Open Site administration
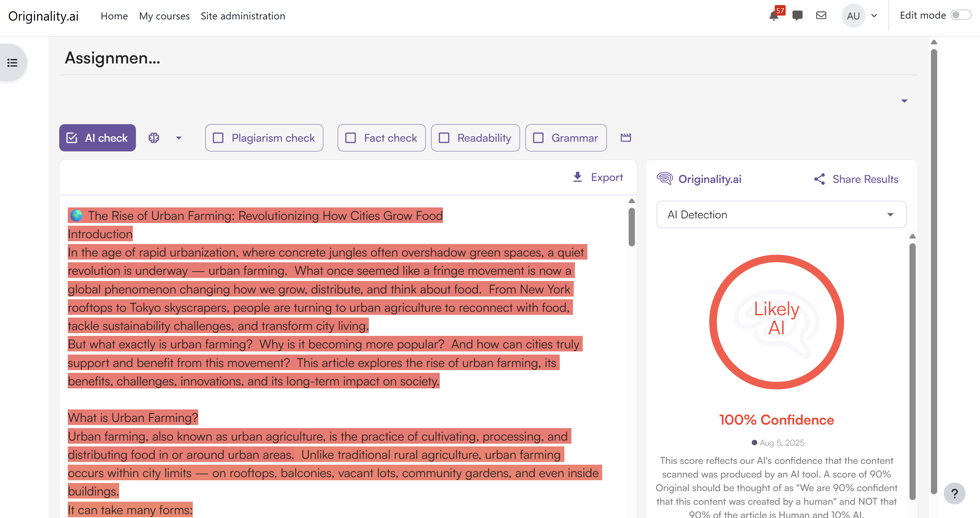The height and width of the screenshot is (518, 980). (x=243, y=16)
